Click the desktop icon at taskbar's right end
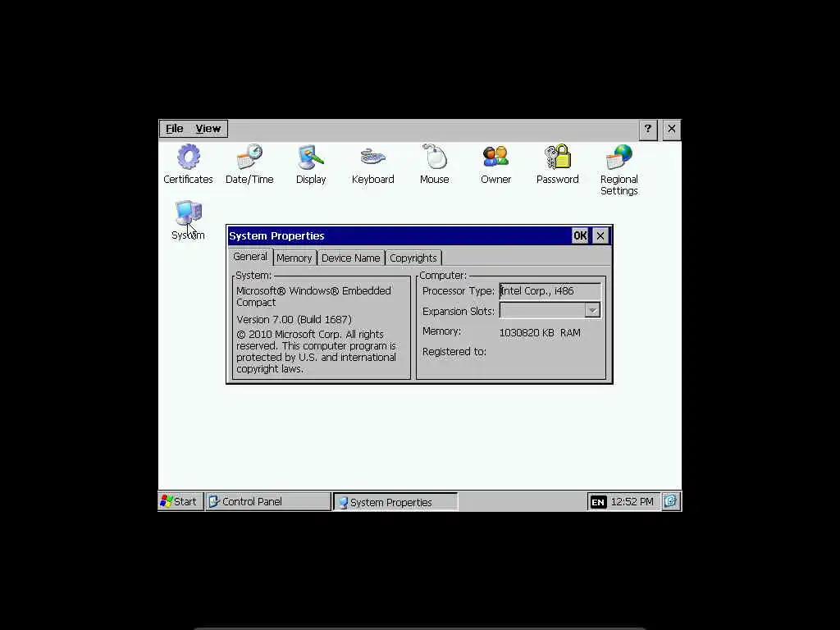 coord(671,501)
